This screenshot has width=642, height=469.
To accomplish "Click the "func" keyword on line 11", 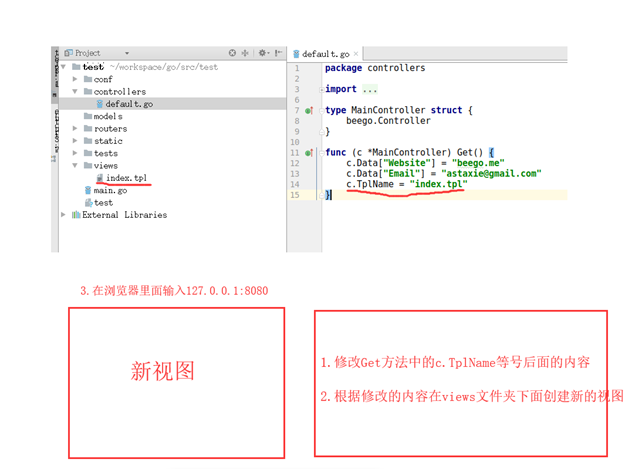I will pyautogui.click(x=336, y=153).
